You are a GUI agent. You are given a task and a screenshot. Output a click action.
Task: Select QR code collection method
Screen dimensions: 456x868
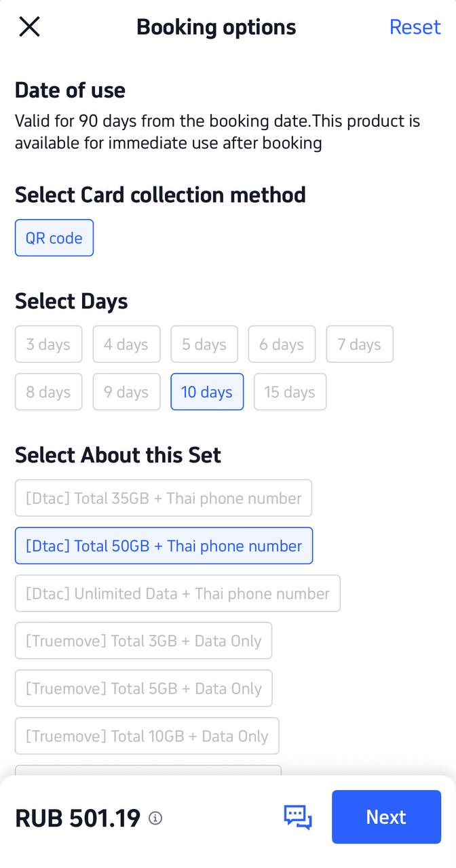(x=54, y=238)
